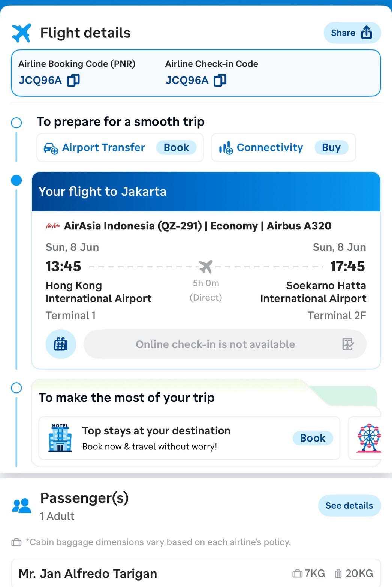Tap the Online check-in unavailable bar

(x=215, y=344)
